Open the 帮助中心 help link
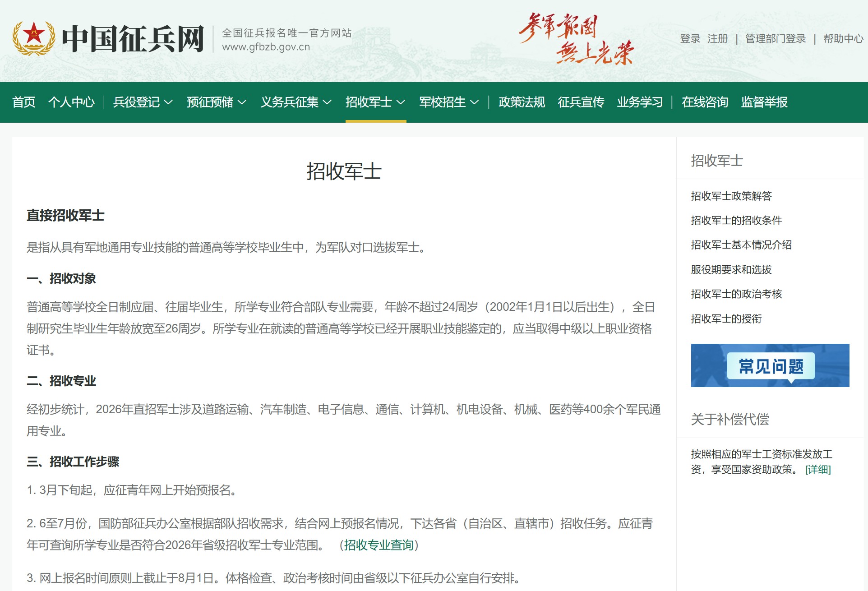The width and height of the screenshot is (868, 591). click(x=843, y=39)
